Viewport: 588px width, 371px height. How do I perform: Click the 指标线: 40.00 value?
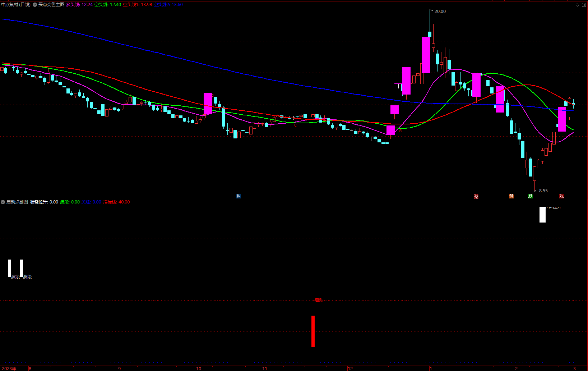(117, 202)
